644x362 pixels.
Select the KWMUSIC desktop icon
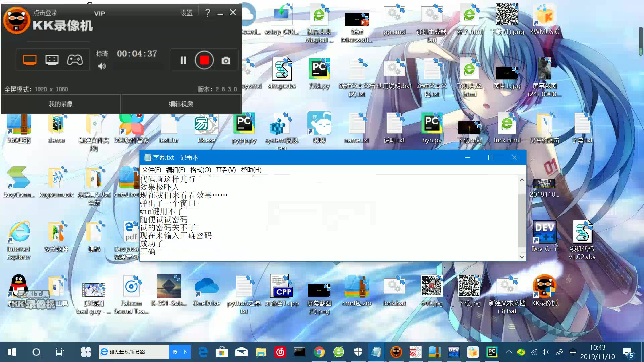pos(544,19)
